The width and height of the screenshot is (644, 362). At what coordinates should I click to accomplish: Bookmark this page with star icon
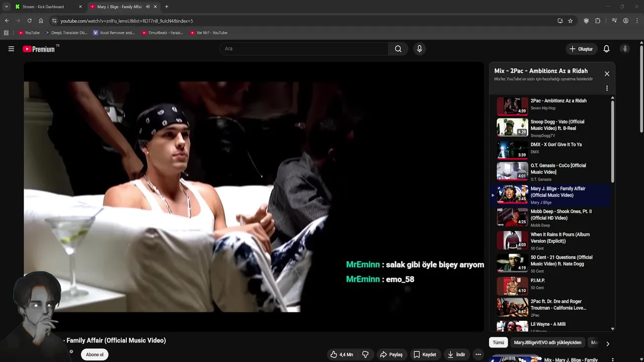(570, 21)
